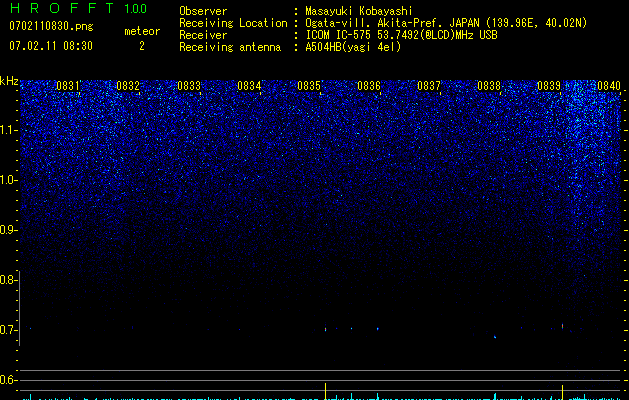Click the Observer label
This screenshot has height=400, width=629.
pos(203,11)
